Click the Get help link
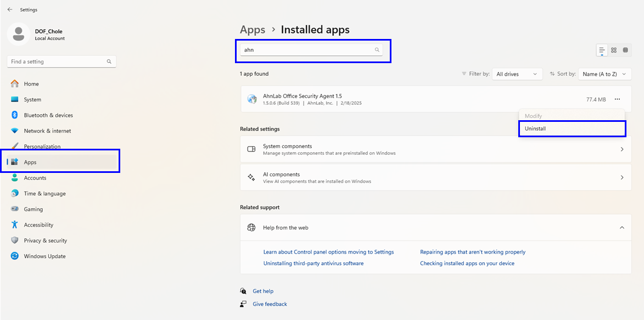This screenshot has height=320, width=644. 263,291
